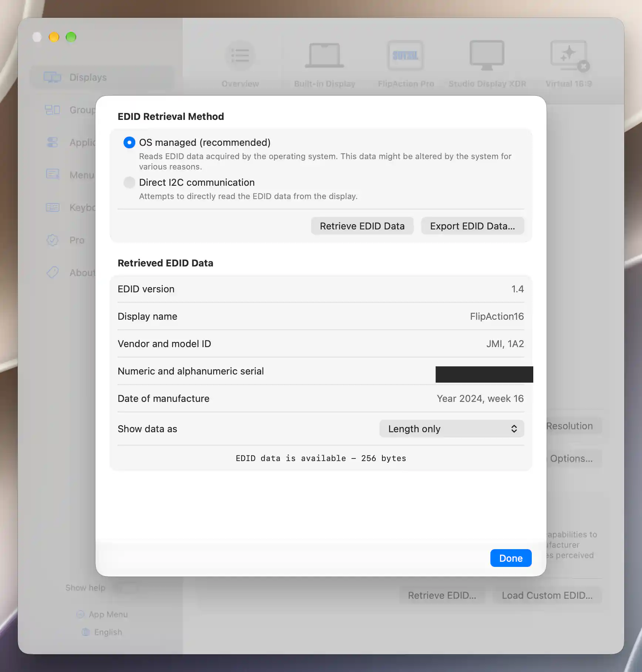The image size is (642, 672).
Task: Toggle the Show help switch
Action: coord(126,588)
